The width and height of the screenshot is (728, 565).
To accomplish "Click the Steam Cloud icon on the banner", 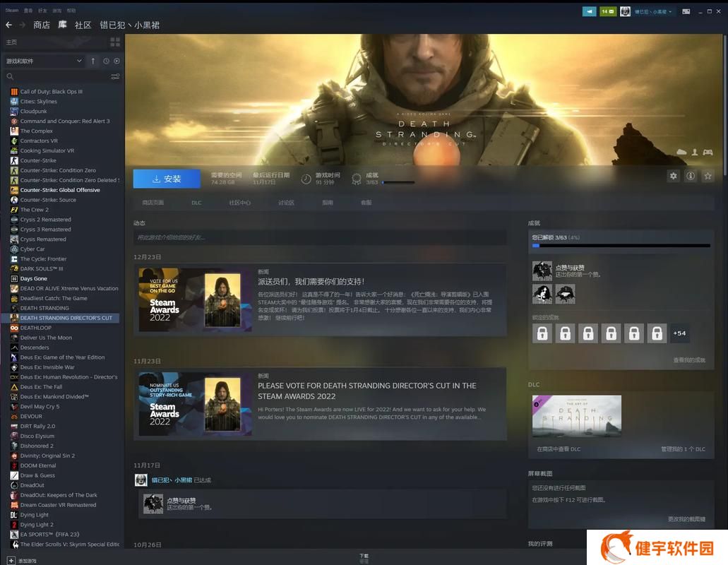I will (681, 153).
